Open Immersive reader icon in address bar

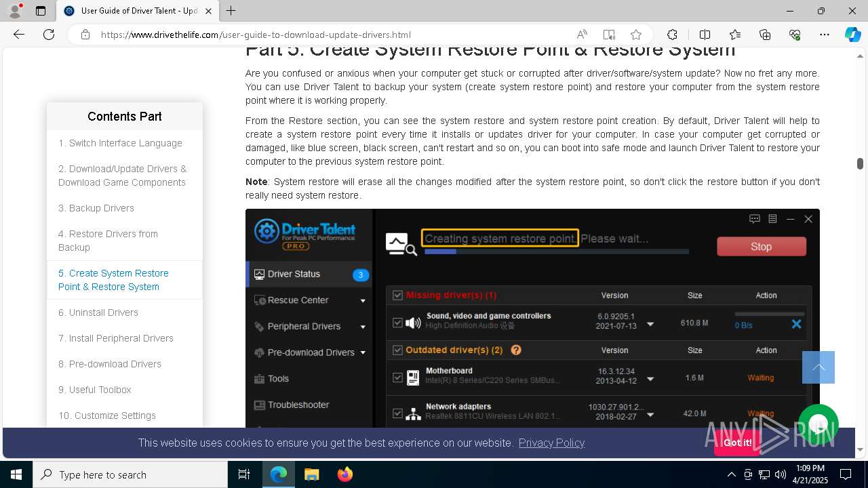click(609, 35)
